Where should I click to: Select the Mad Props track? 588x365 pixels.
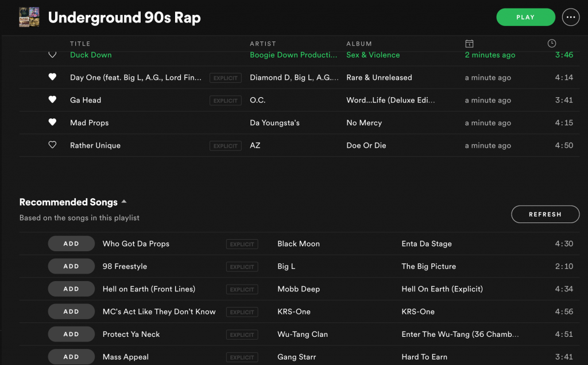pos(89,123)
